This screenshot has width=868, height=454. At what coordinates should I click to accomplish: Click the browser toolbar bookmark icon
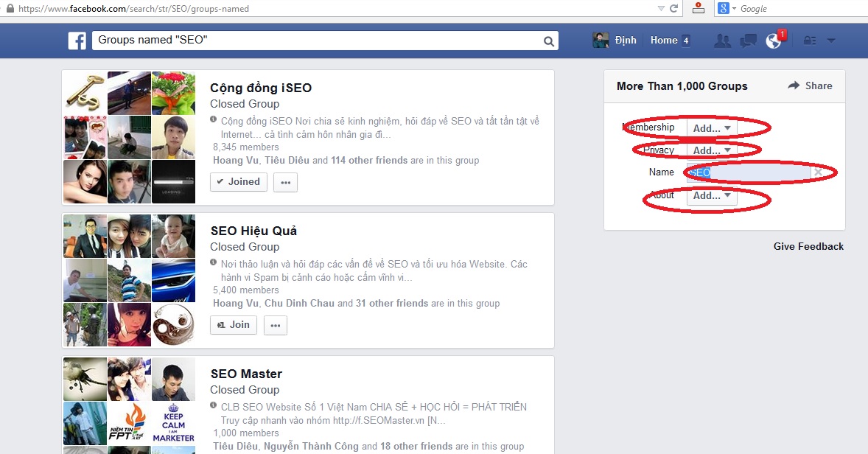(x=699, y=8)
